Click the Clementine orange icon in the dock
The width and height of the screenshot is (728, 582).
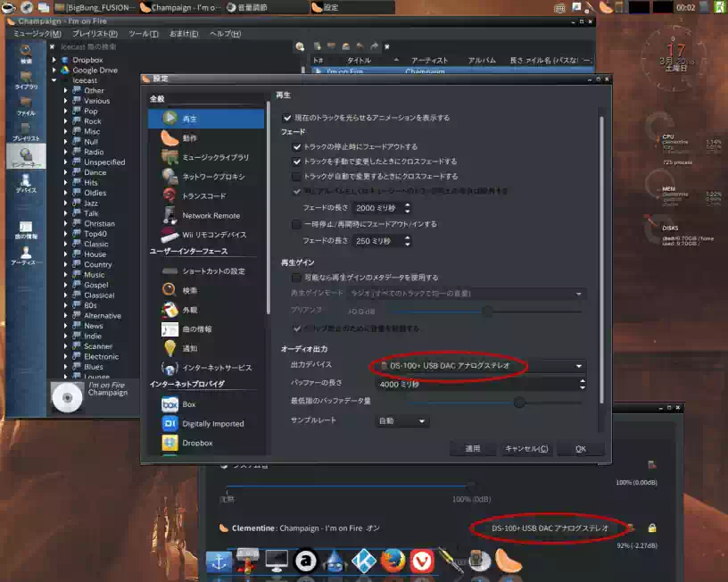(509, 561)
